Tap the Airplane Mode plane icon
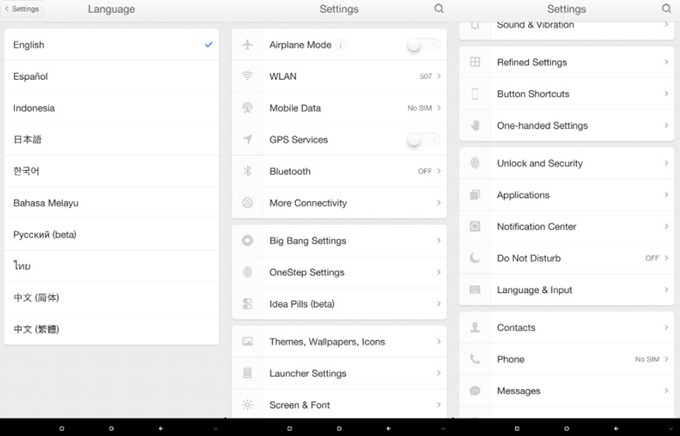This screenshot has width=680, height=436. click(x=247, y=45)
